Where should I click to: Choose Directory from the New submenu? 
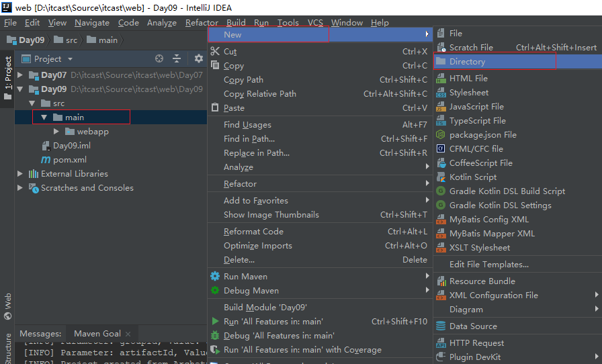point(467,62)
